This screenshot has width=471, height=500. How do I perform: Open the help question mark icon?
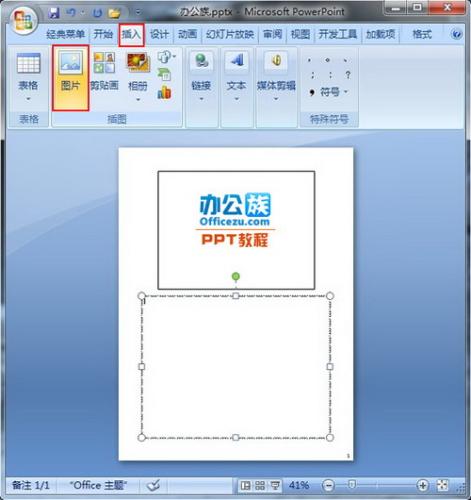coord(456,34)
